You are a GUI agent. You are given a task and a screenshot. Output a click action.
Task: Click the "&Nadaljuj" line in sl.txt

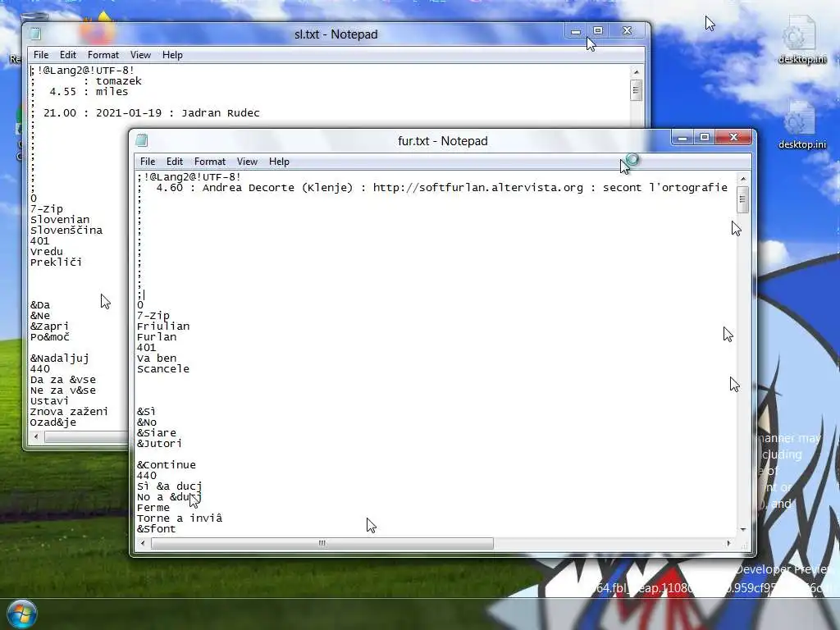59,358
